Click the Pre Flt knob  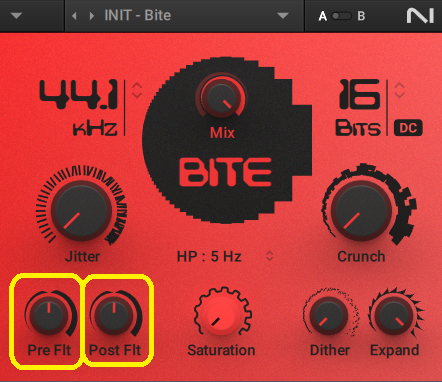pyautogui.click(x=49, y=314)
